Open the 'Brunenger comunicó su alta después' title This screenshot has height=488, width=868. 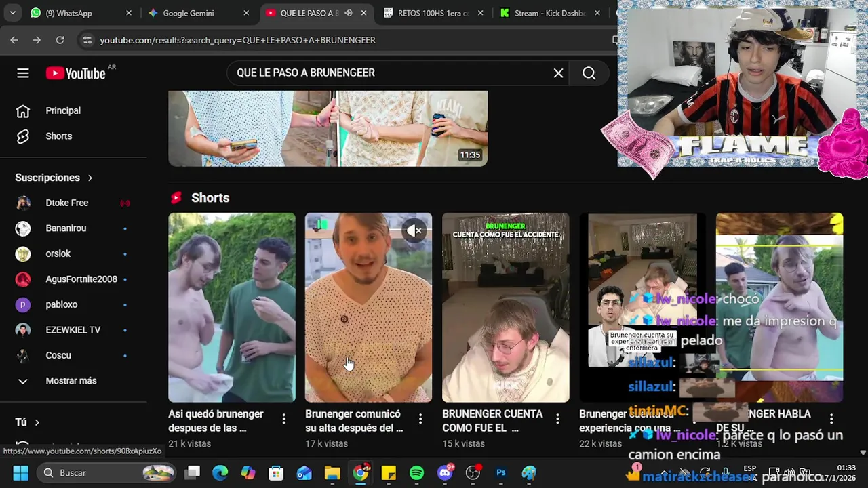coord(354,421)
